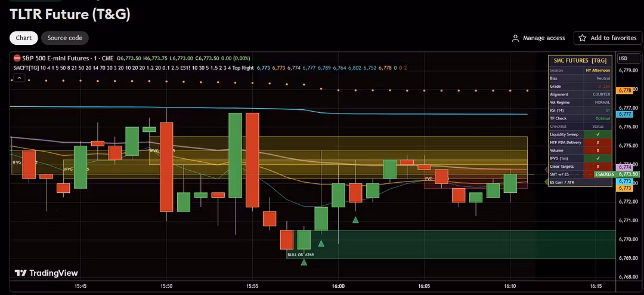Click the blue 6,777 price label

click(x=625, y=114)
